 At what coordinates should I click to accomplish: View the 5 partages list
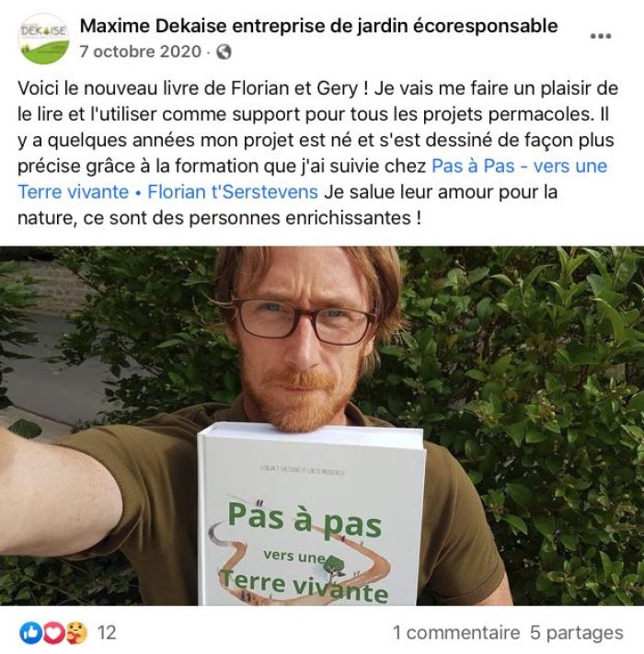[577, 633]
